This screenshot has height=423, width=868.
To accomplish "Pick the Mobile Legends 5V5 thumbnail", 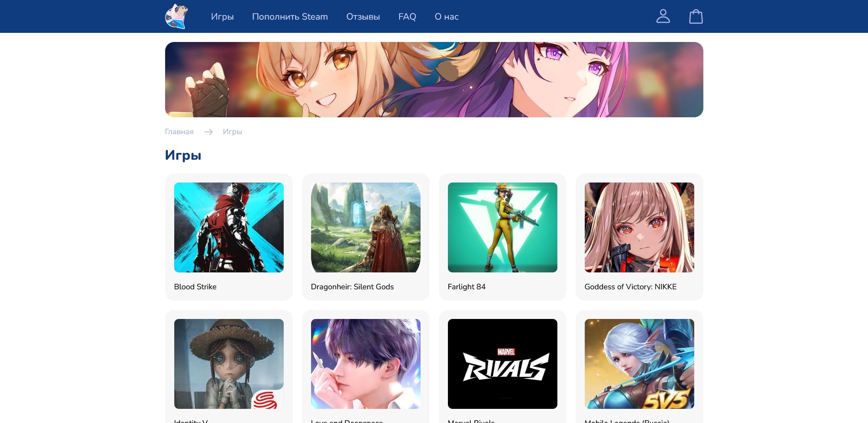I will (639, 364).
